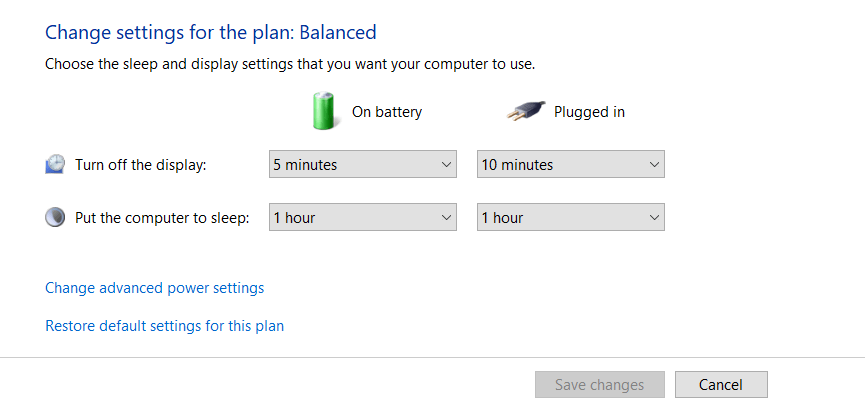
Task: Click the "Put the computer to sleep" label
Action: tap(162, 218)
